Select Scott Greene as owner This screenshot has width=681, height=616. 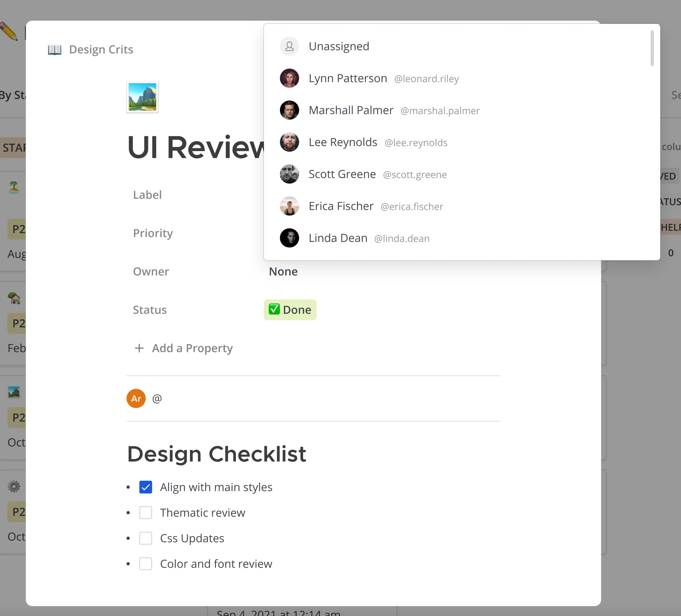click(x=462, y=174)
